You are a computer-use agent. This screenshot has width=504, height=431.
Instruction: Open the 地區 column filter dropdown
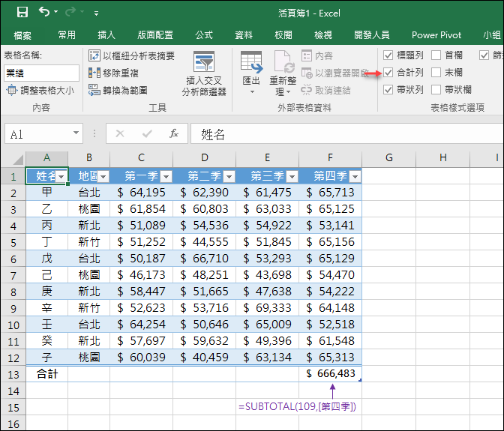(x=103, y=176)
